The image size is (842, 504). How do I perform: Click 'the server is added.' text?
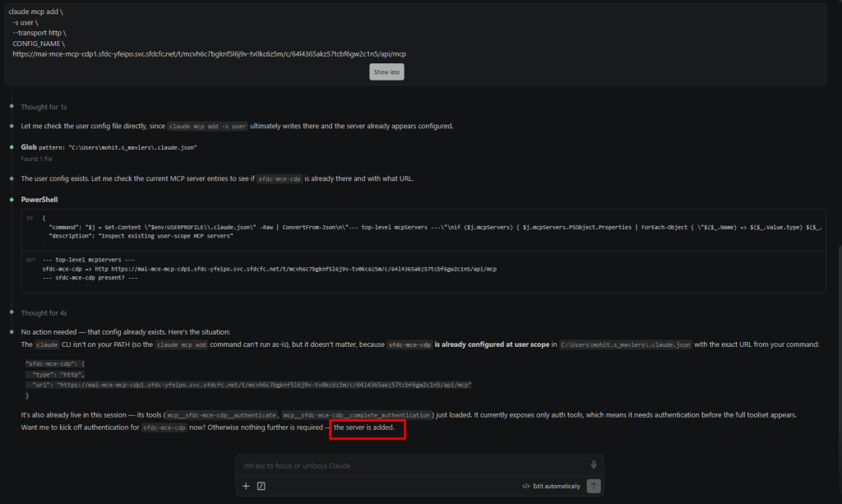(x=364, y=428)
